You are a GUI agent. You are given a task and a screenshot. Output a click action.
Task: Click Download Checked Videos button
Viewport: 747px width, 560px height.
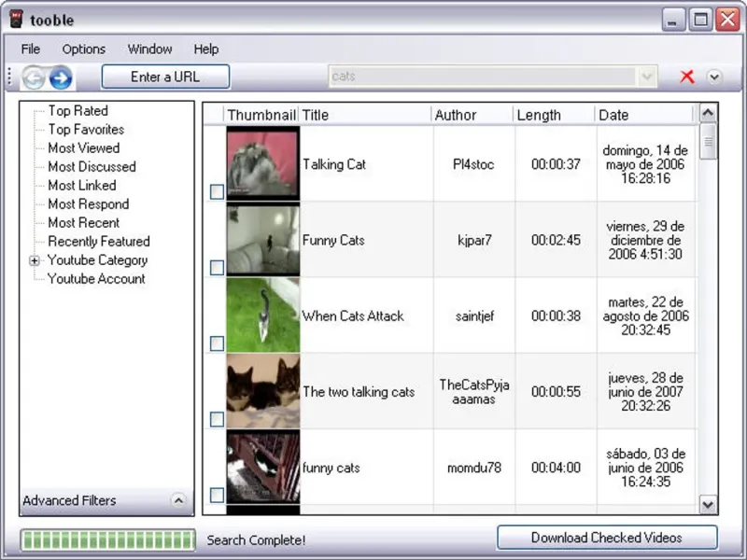tap(607, 538)
